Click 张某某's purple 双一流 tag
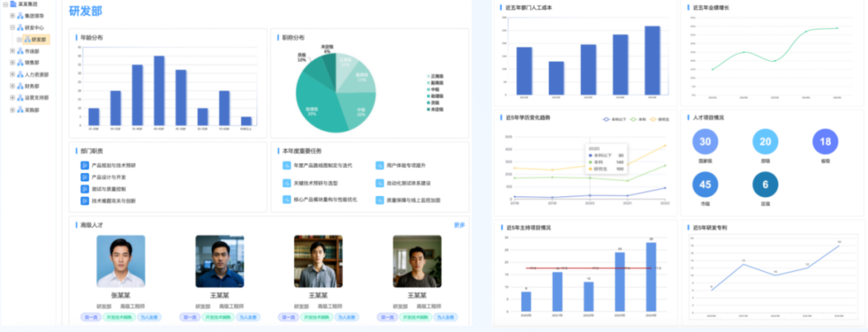The height and width of the screenshot is (332, 868). (90, 318)
